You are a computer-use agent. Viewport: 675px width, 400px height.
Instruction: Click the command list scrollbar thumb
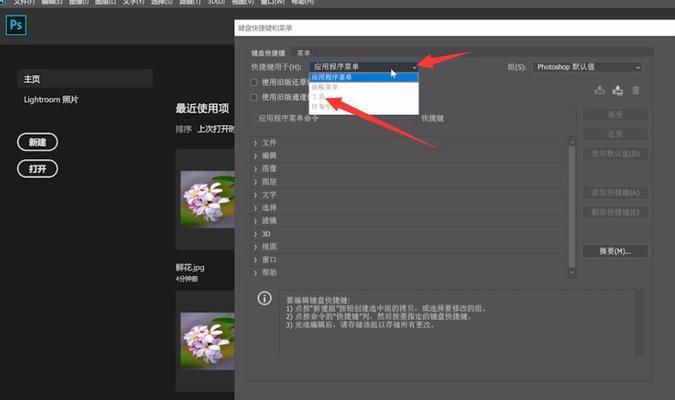tap(572, 207)
